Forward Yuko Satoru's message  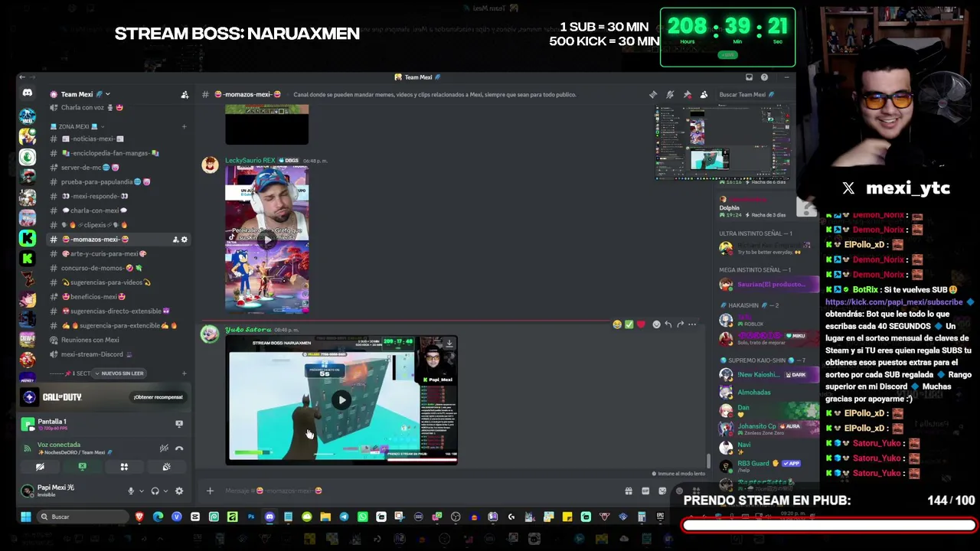(x=680, y=324)
